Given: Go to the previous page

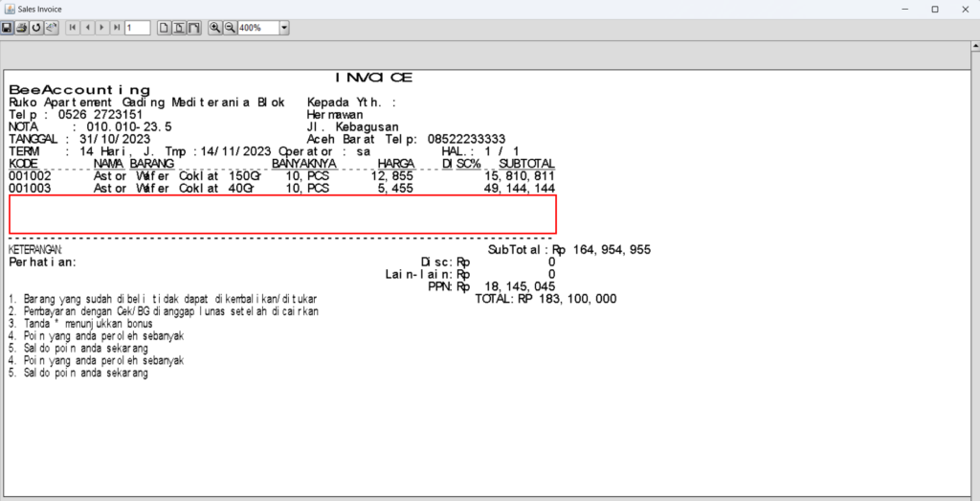Looking at the screenshot, I should (x=87, y=29).
